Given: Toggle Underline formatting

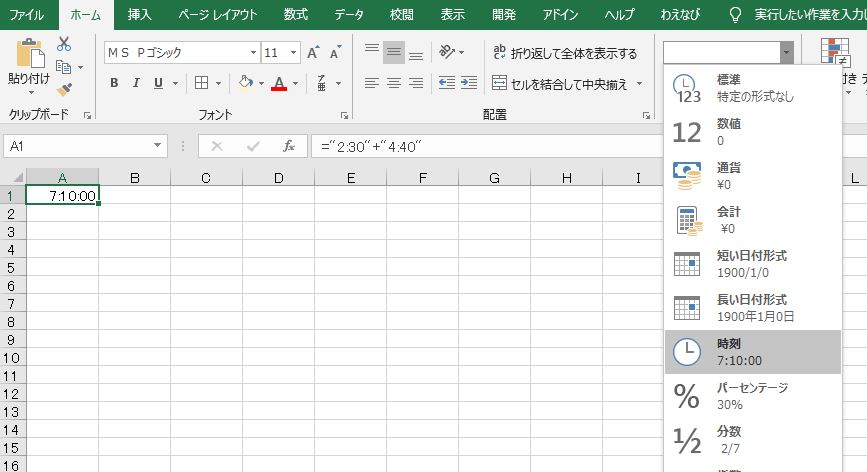Looking at the screenshot, I should (158, 83).
